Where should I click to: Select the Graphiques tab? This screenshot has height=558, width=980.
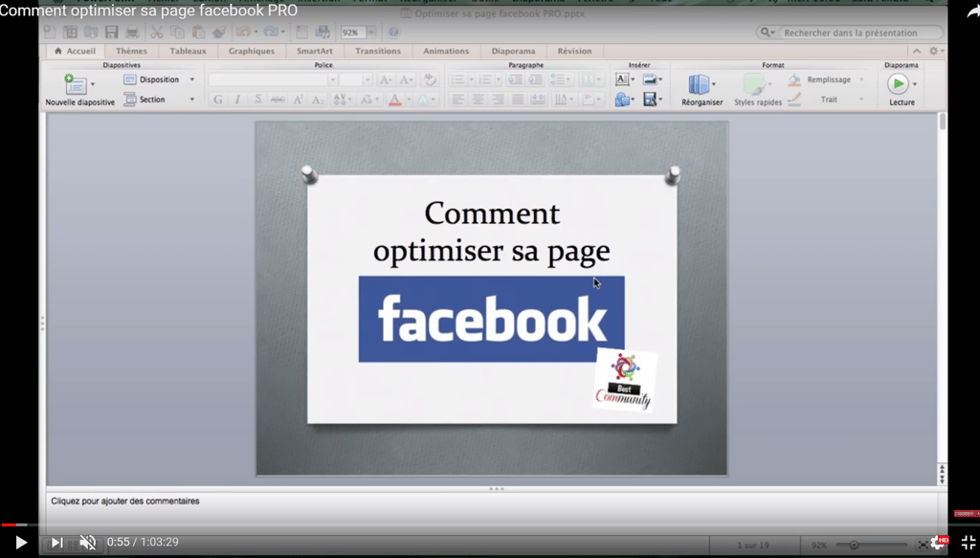point(252,52)
